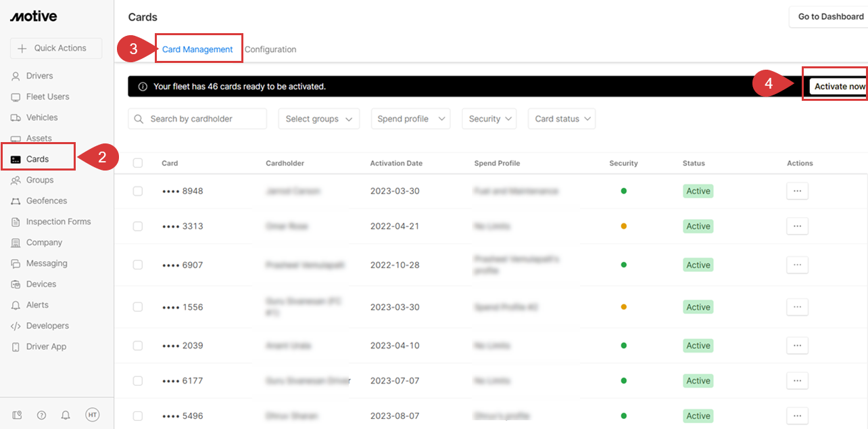
Task: Open Fleet Users in sidebar
Action: tap(47, 97)
